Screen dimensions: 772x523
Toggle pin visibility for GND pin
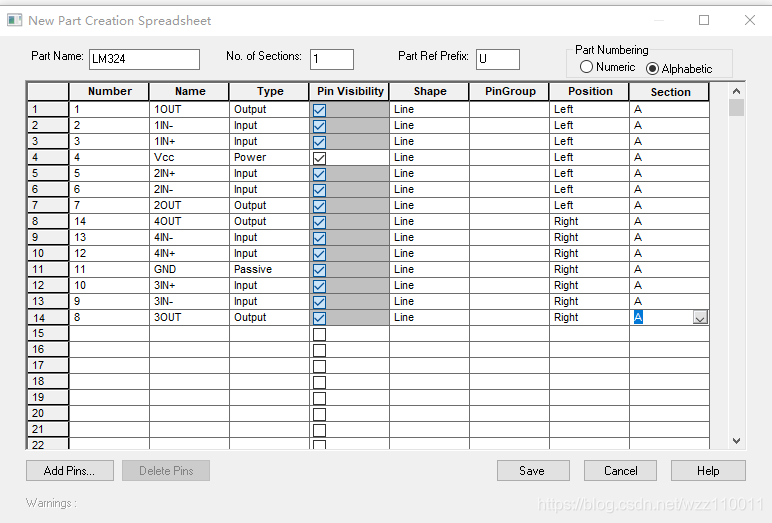tap(320, 270)
